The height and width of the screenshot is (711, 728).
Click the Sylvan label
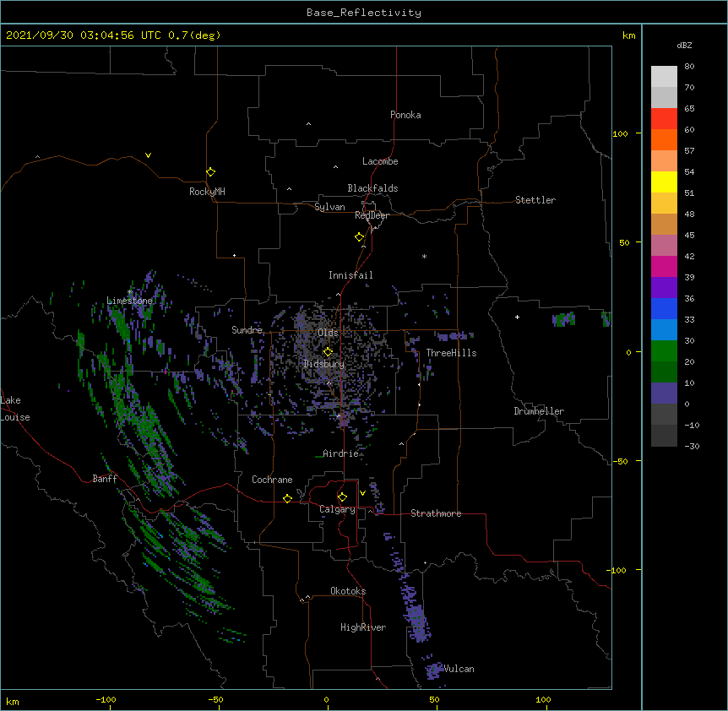point(329,207)
